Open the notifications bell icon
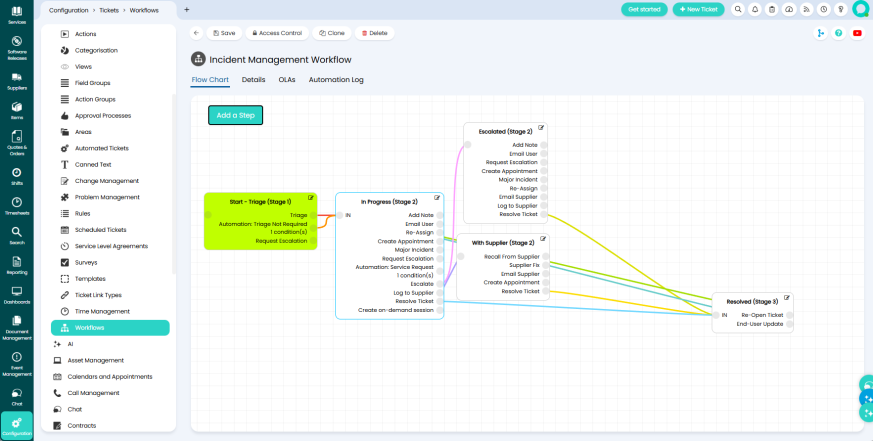The width and height of the screenshot is (873, 441). tap(755, 9)
